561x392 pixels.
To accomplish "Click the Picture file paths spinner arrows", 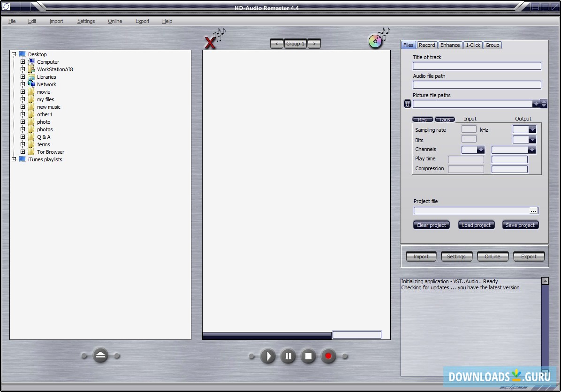I will pos(544,104).
